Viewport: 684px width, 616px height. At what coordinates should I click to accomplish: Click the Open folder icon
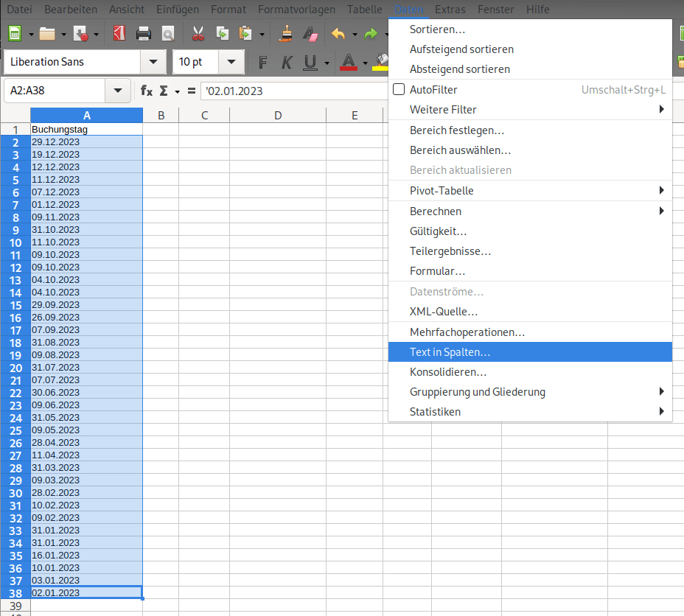(x=47, y=34)
